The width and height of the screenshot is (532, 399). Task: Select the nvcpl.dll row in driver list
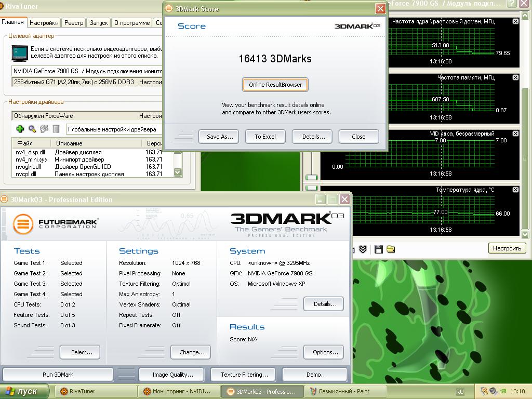coord(87,174)
